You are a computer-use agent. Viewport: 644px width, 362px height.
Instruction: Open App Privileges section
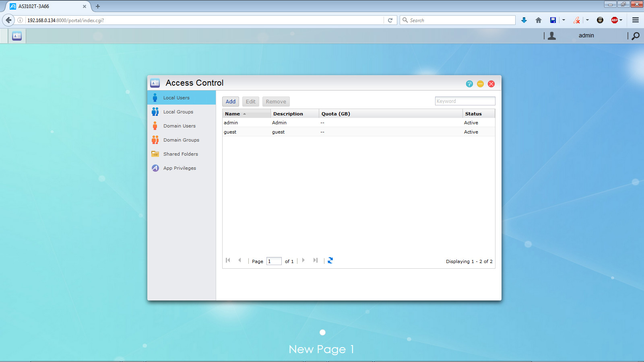click(x=182, y=168)
